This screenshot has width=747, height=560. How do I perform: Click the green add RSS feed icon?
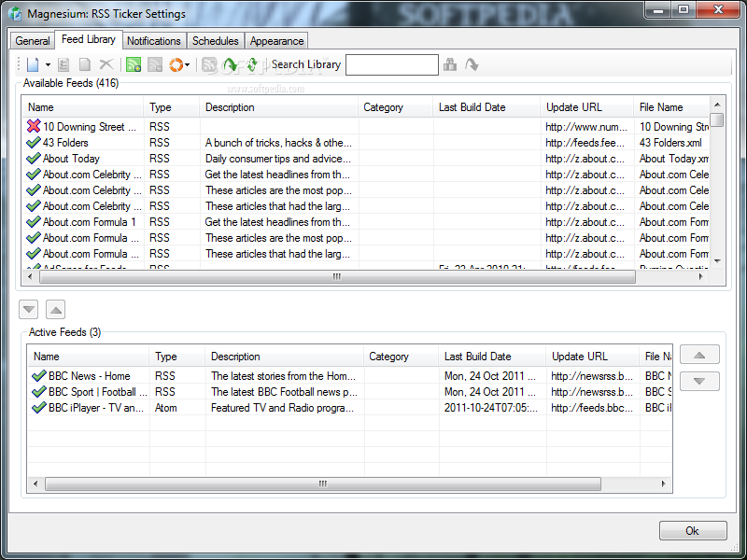point(134,64)
